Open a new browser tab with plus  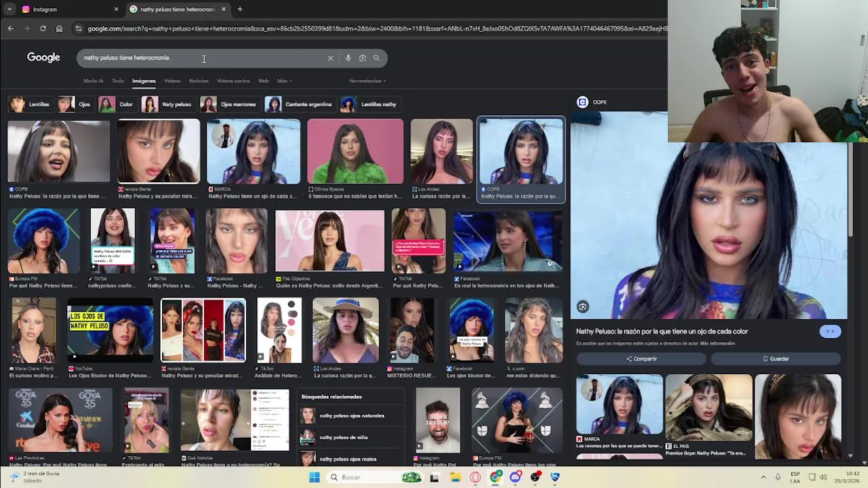point(240,9)
